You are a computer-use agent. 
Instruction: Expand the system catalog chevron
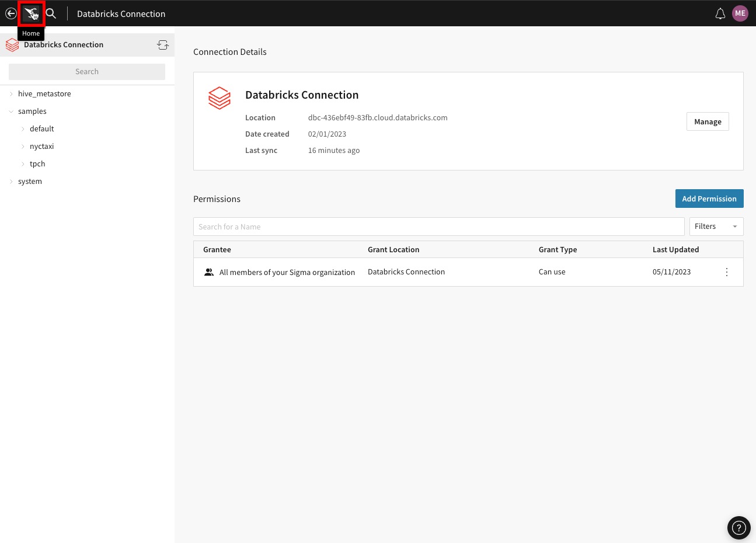click(x=11, y=182)
